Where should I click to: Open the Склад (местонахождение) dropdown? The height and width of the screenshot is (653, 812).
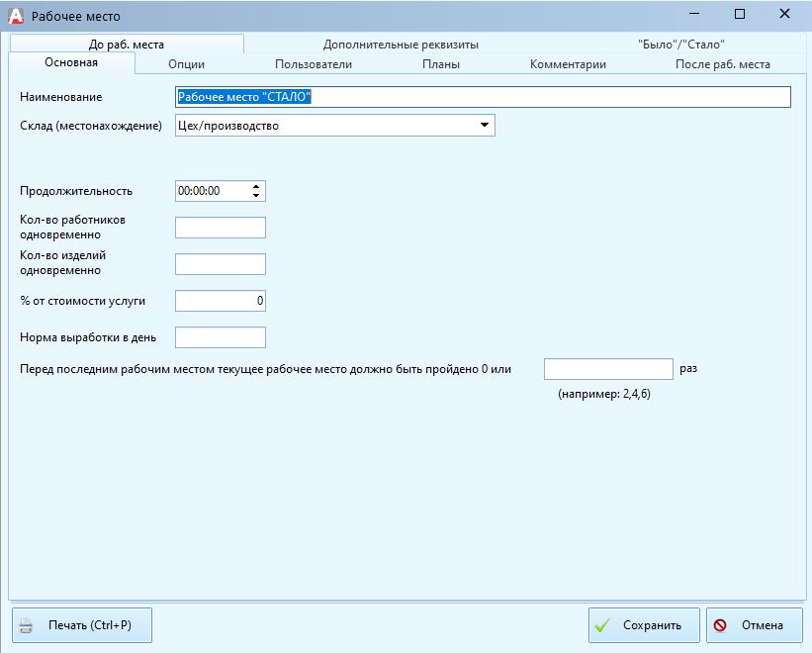coord(334,126)
